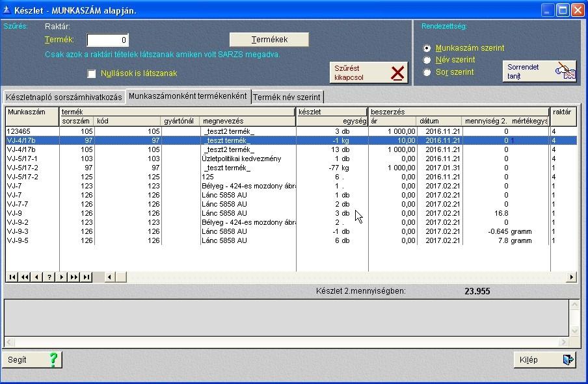Select the highlighted VJ-4/17b _teszt termék_ row

pos(291,140)
